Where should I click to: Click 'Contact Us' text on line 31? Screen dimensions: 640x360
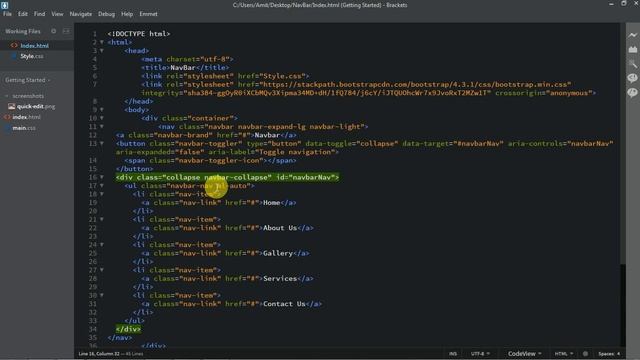[x=284, y=304]
